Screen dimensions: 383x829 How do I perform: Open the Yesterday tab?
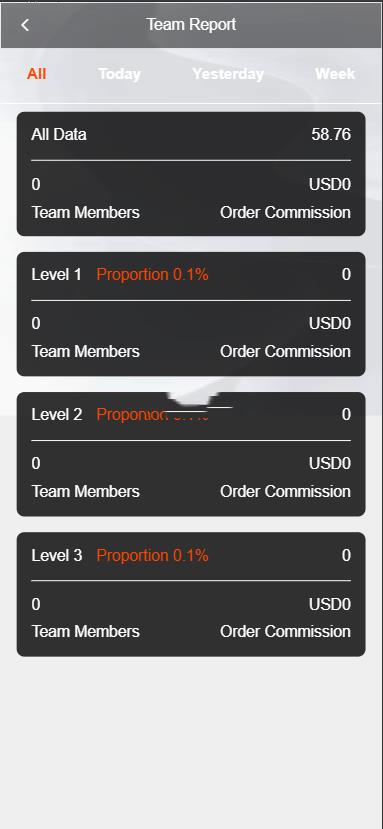click(x=228, y=74)
